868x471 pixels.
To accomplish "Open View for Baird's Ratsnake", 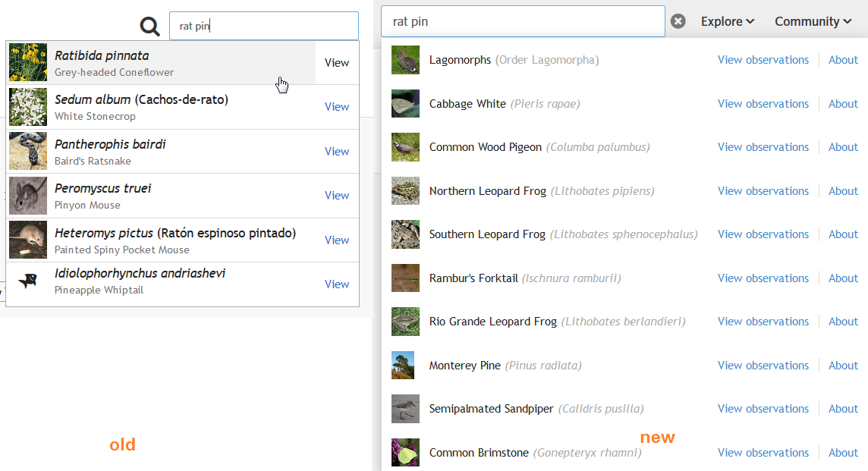I will point(337,151).
